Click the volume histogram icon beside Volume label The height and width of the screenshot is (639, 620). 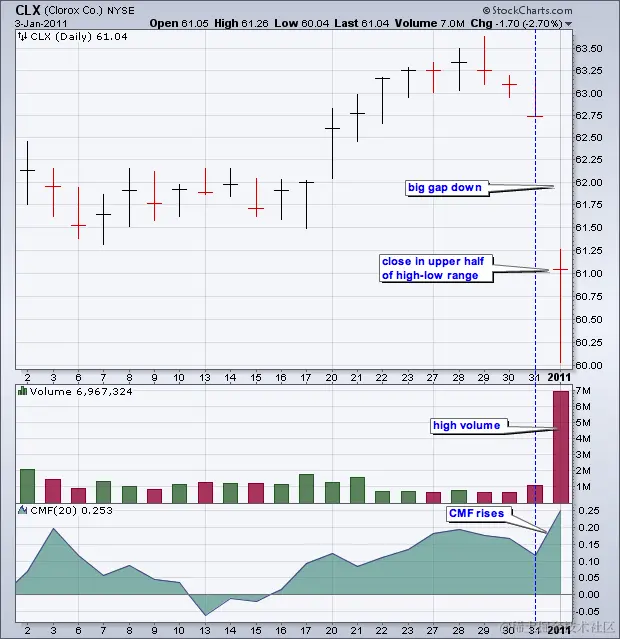(22, 392)
